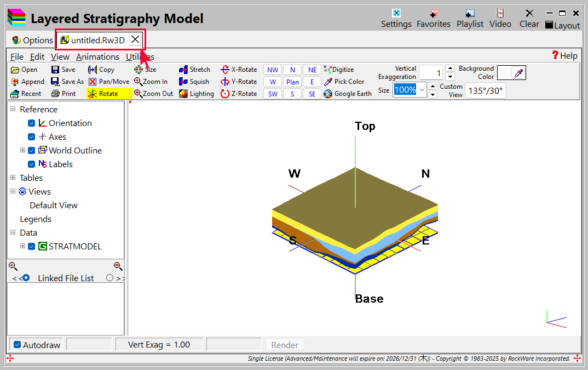The width and height of the screenshot is (588, 370).
Task: Expand the Tables tree node
Action: 13,178
